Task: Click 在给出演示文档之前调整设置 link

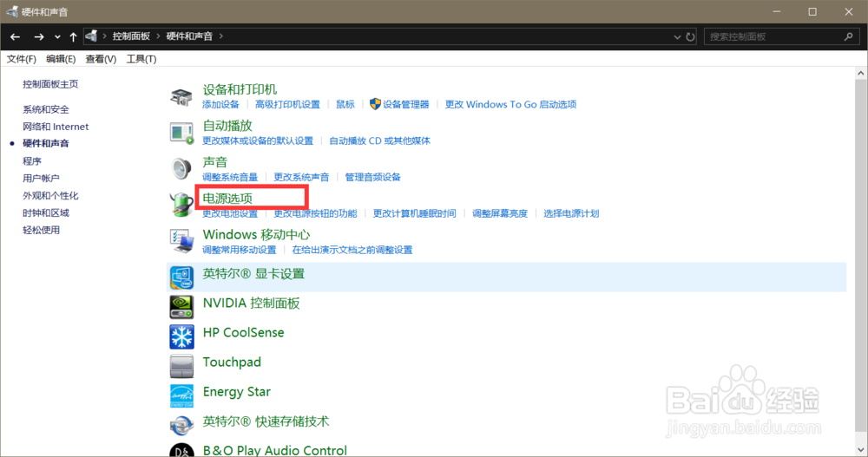Action: tap(352, 250)
